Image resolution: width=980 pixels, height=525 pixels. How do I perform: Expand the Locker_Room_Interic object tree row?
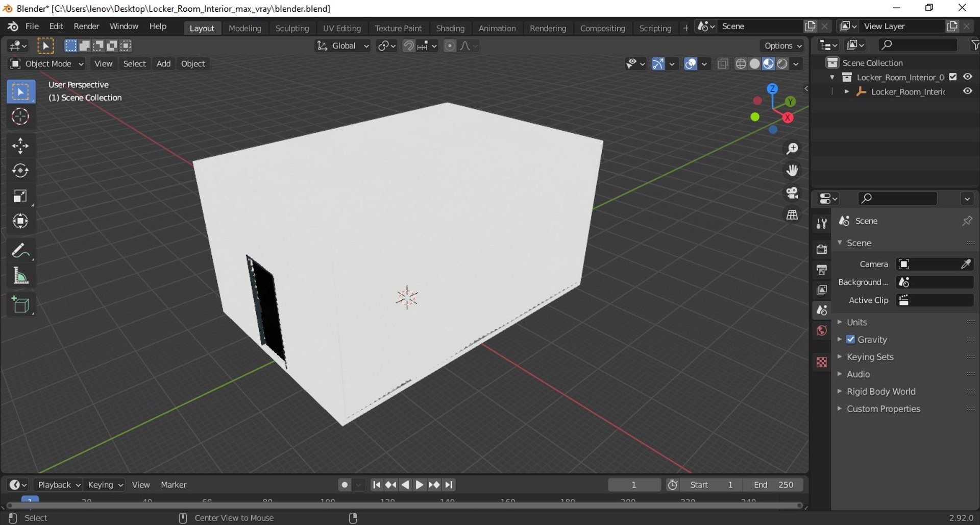point(847,92)
